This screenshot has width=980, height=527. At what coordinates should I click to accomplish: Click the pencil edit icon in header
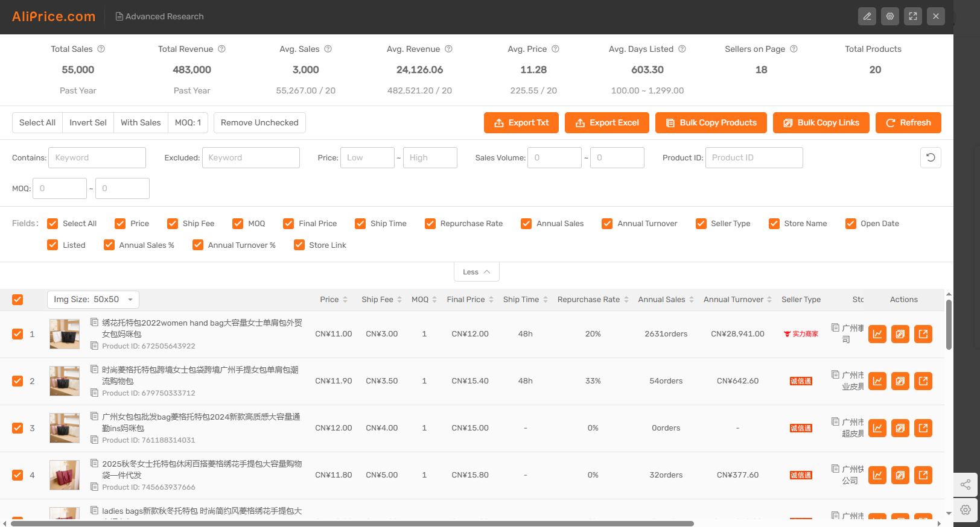(867, 16)
